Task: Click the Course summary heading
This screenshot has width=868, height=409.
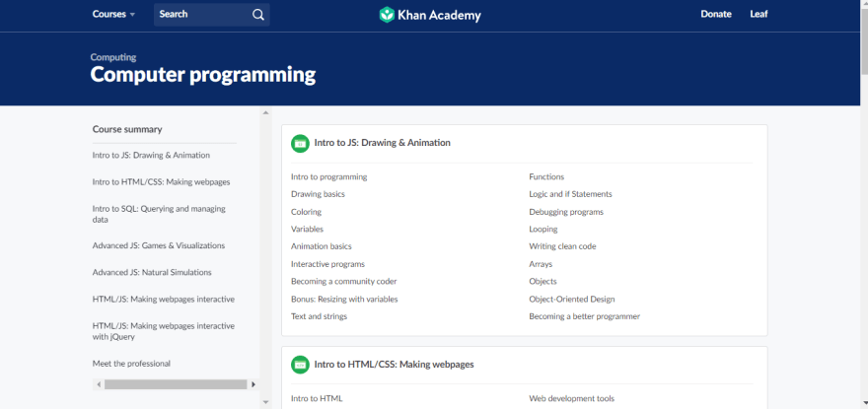Action: click(x=127, y=129)
